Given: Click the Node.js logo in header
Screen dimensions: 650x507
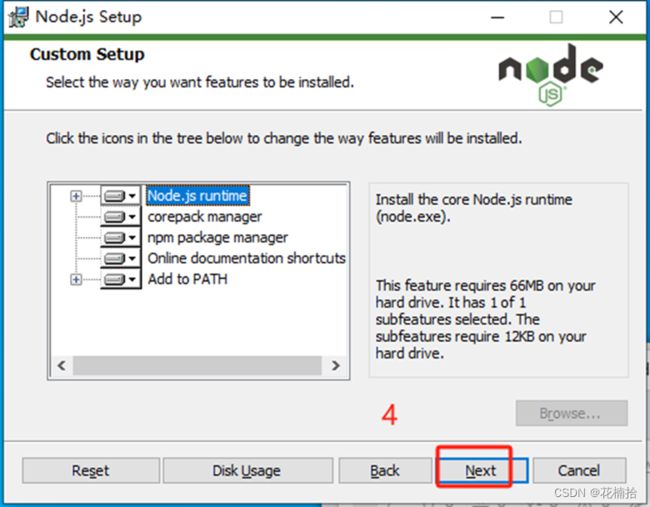Looking at the screenshot, I should [x=551, y=75].
